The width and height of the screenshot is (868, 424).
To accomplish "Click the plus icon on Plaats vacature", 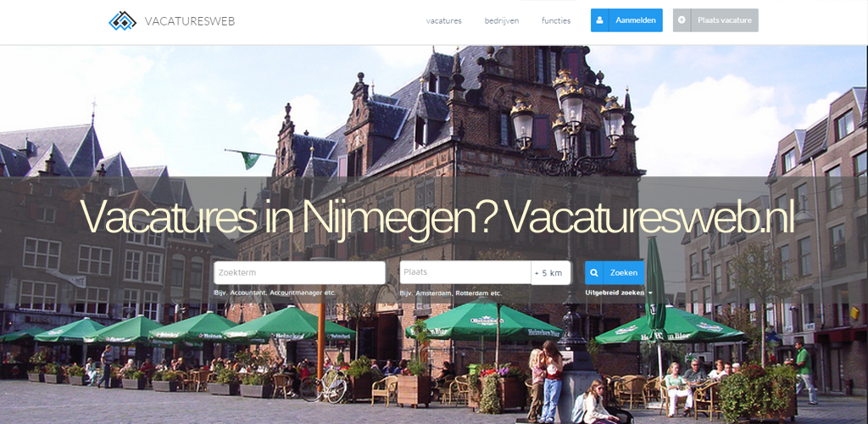I will [682, 20].
